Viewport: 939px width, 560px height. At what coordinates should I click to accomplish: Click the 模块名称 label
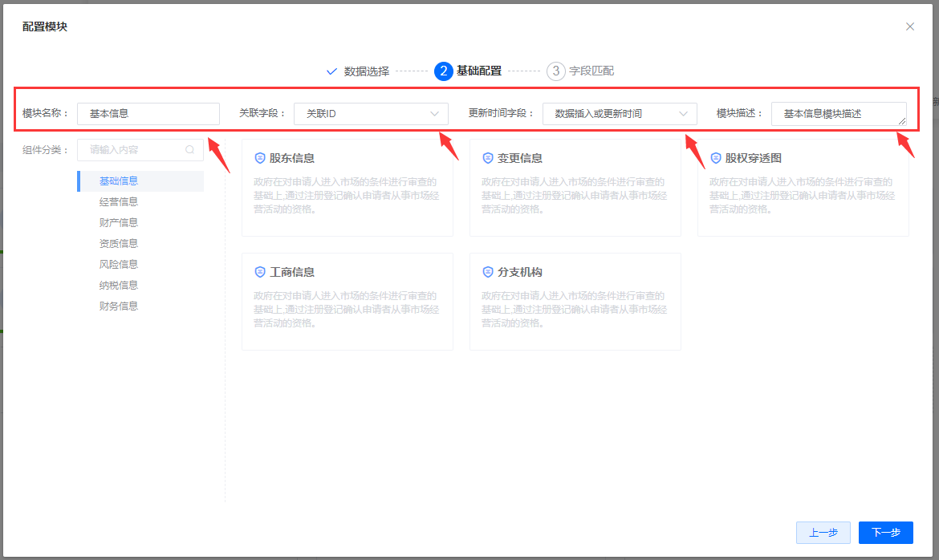46,113
